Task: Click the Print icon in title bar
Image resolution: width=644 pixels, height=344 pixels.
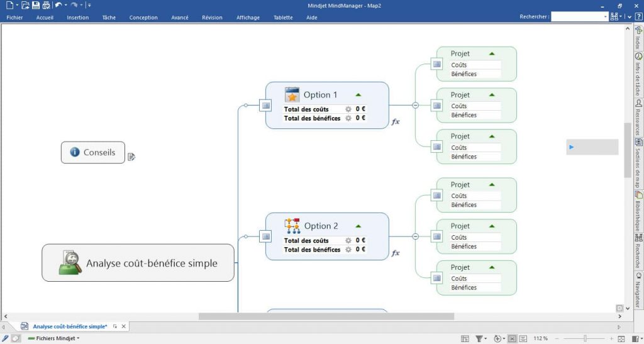Action: [x=46, y=5]
